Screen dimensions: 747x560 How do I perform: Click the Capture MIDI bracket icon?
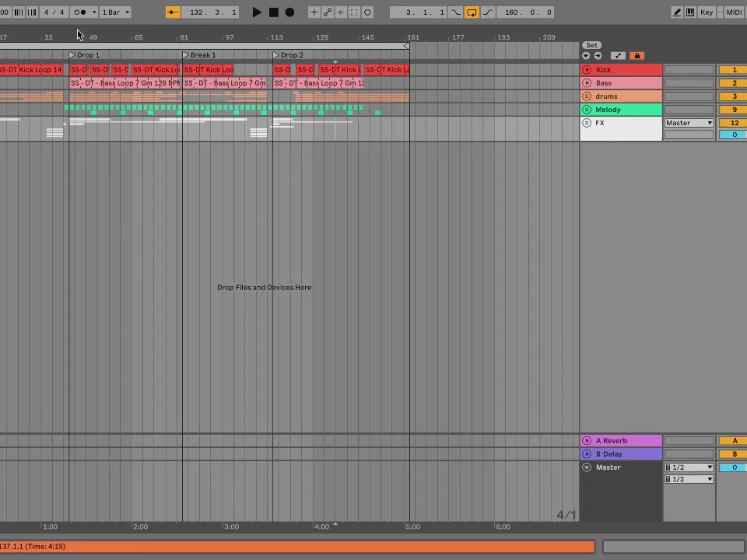354,12
